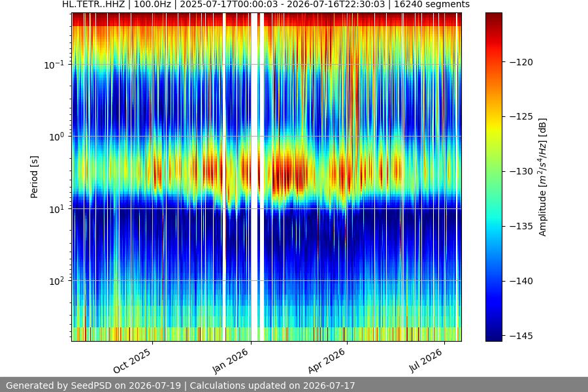The height and width of the screenshot is (392, 588).
Task: Click the −130 colorbar tick label
Action: tap(521, 171)
